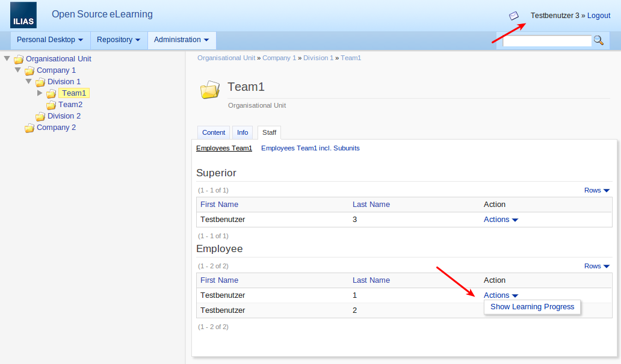Screen dimensions: 621x364
Task: Open the mail envelope icon
Action: [x=513, y=16]
